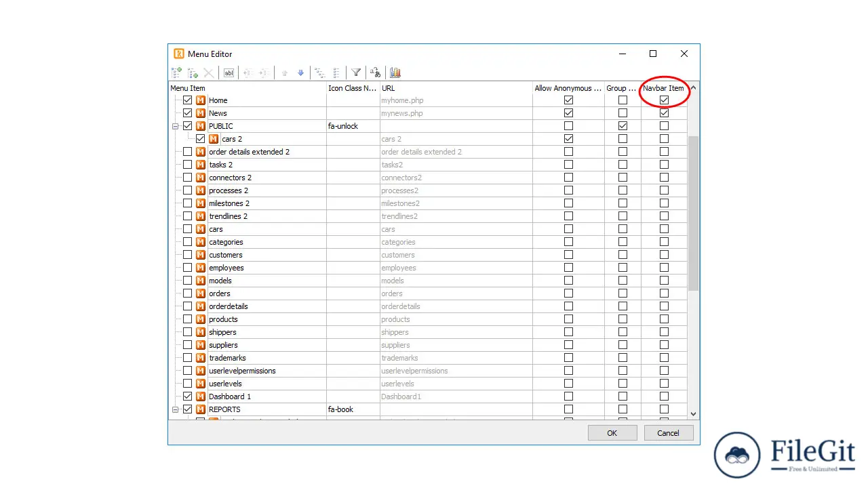Select the connectors 2 menu item label
868x488 pixels.
coord(230,178)
